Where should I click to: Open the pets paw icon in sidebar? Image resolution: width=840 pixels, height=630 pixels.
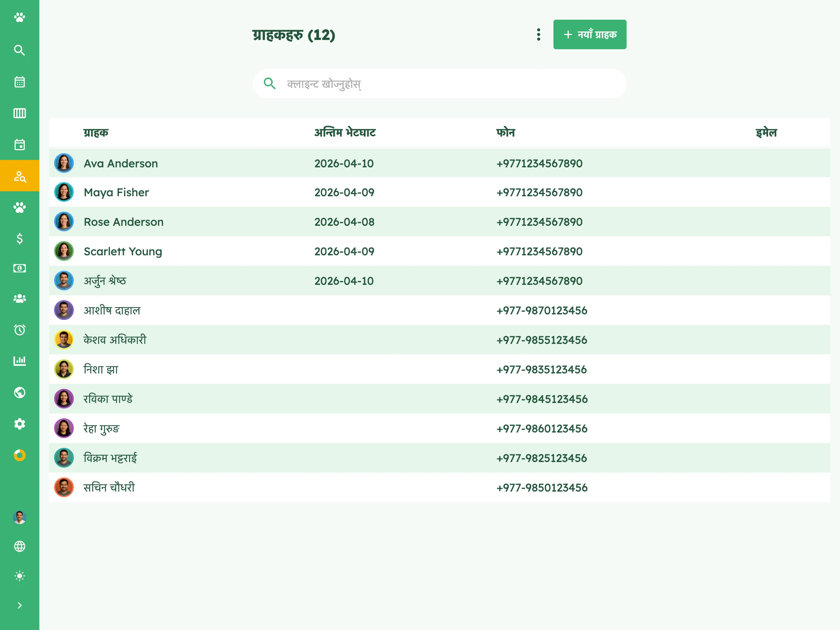point(19,207)
